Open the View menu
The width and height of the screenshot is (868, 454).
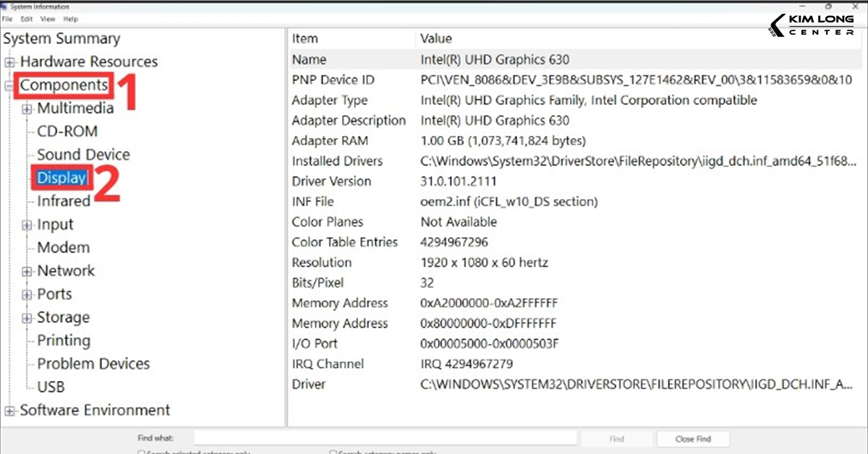click(x=48, y=19)
